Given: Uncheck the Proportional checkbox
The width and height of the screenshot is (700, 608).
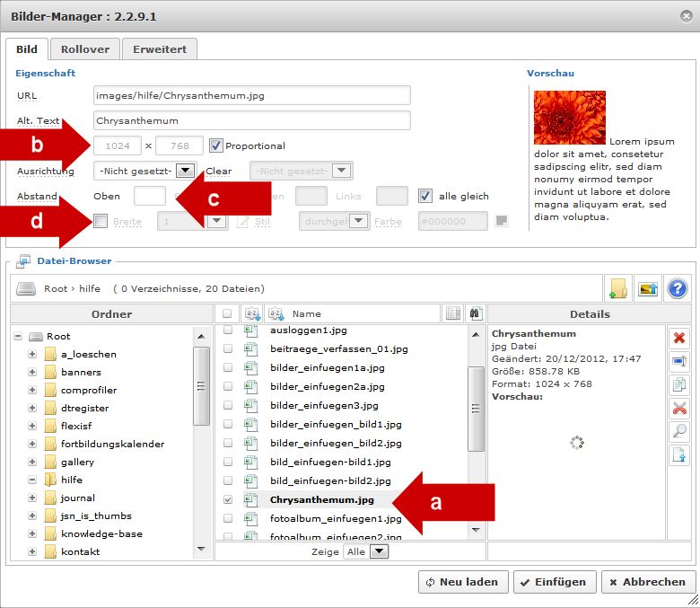Looking at the screenshot, I should [215, 145].
